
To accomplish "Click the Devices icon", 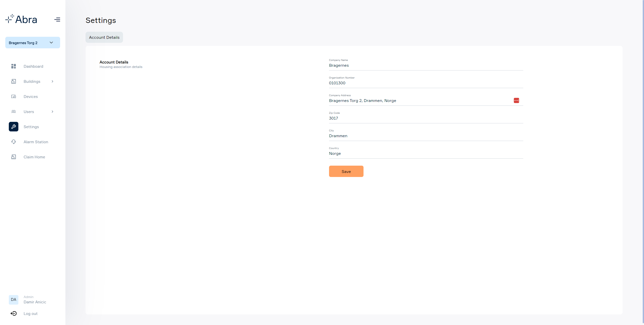I will click(14, 96).
